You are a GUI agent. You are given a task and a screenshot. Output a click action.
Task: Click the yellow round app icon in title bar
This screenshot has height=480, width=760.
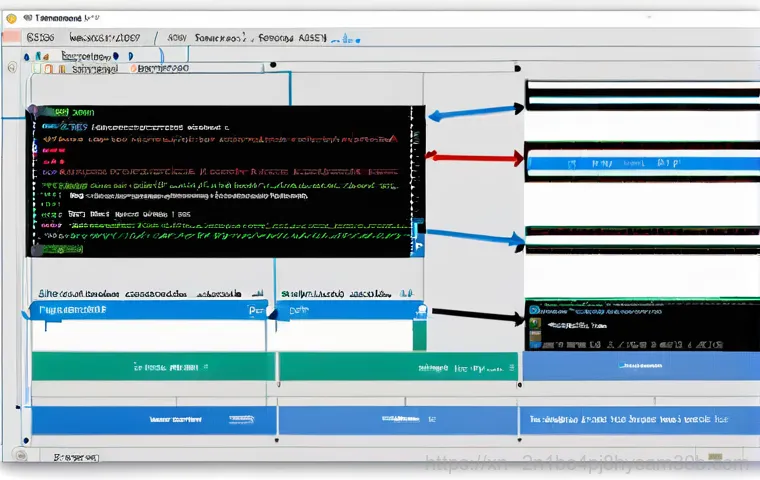point(12,18)
